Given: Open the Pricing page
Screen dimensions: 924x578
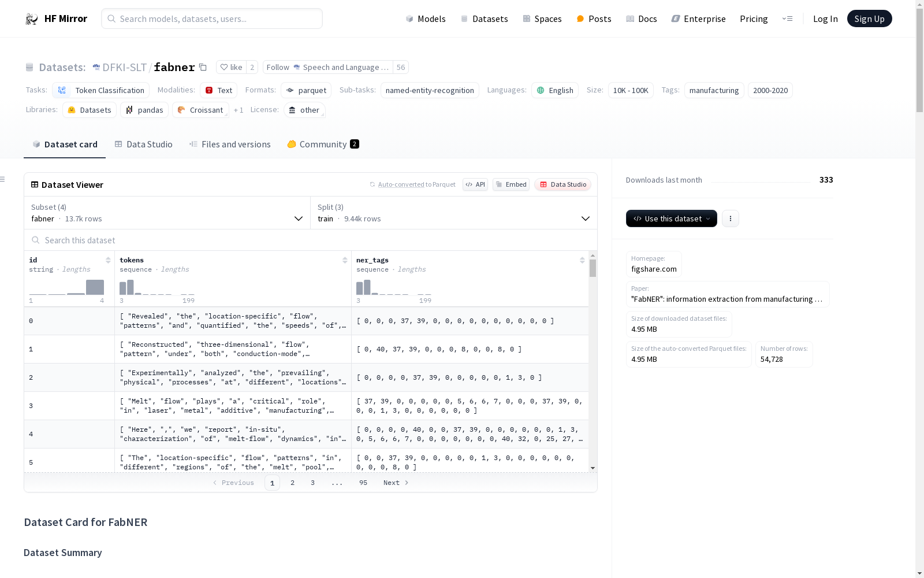Looking at the screenshot, I should (x=754, y=18).
